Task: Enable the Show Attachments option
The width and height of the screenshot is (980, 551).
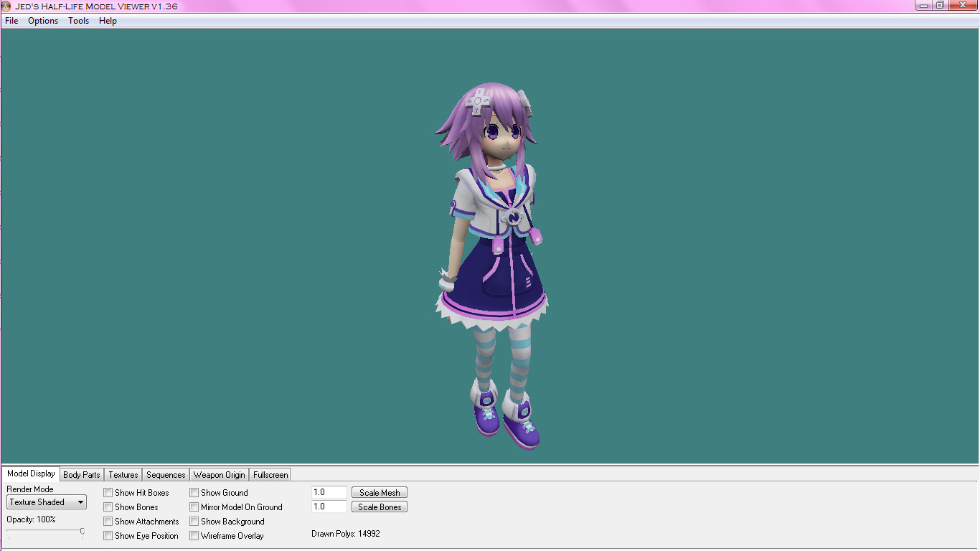Action: [108, 521]
